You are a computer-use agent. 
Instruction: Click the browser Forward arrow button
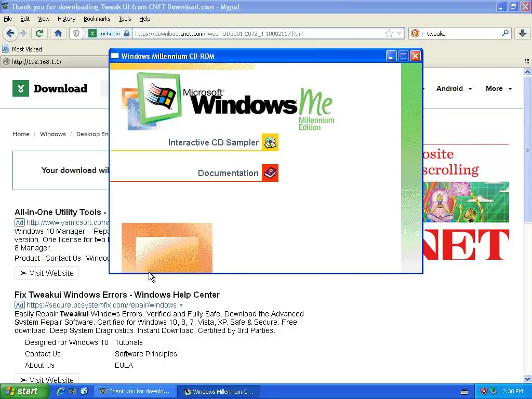23,33
